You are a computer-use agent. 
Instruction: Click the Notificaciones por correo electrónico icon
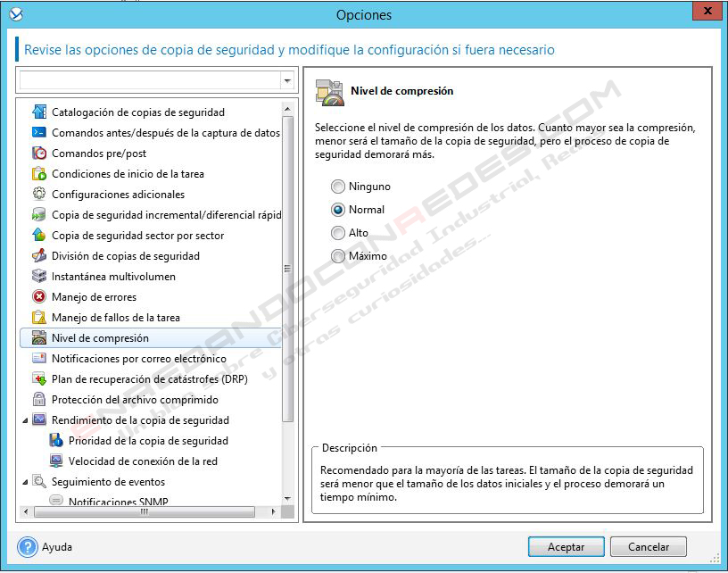pos(38,359)
